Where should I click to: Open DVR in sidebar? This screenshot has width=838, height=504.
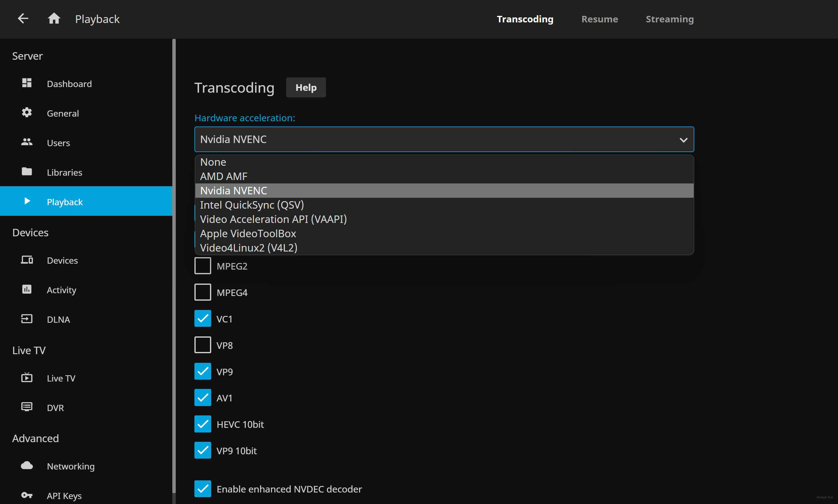(55, 408)
